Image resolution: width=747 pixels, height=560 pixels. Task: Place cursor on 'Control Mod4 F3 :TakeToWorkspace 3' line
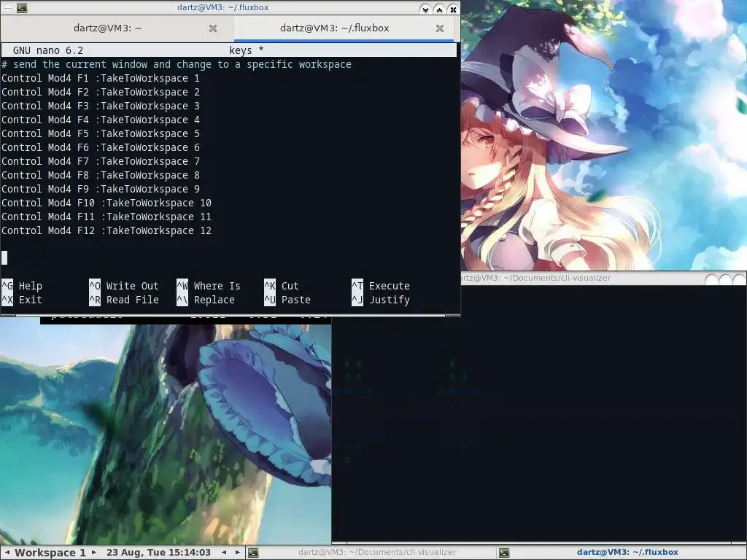pos(101,106)
